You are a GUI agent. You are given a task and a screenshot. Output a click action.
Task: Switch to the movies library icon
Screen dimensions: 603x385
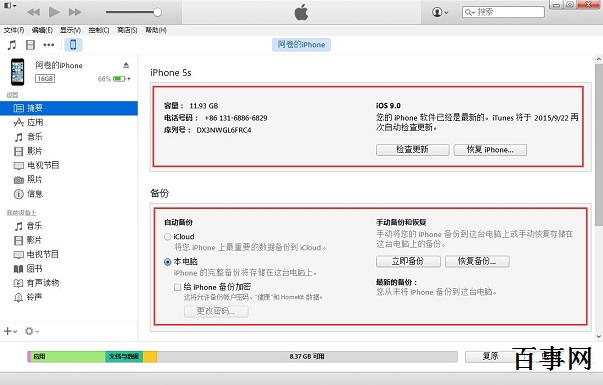click(x=30, y=45)
